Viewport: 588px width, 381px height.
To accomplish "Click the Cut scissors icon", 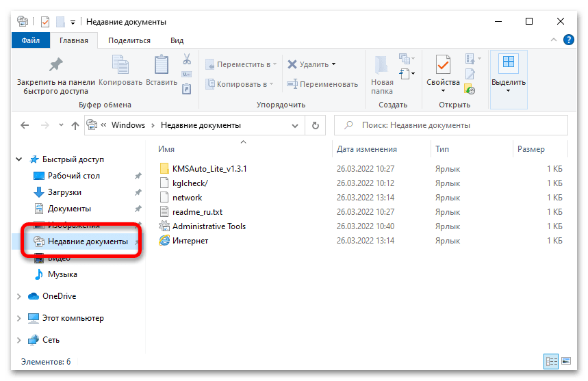I will point(186,60).
